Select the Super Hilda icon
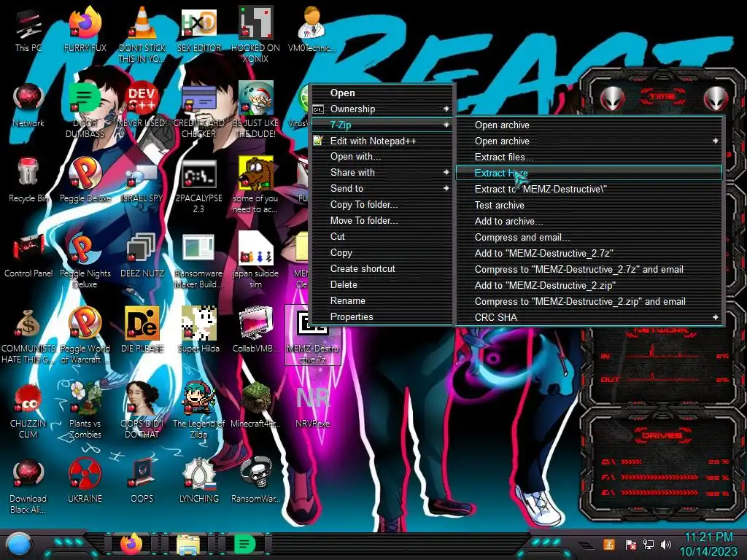The width and height of the screenshot is (747, 560). tap(198, 331)
